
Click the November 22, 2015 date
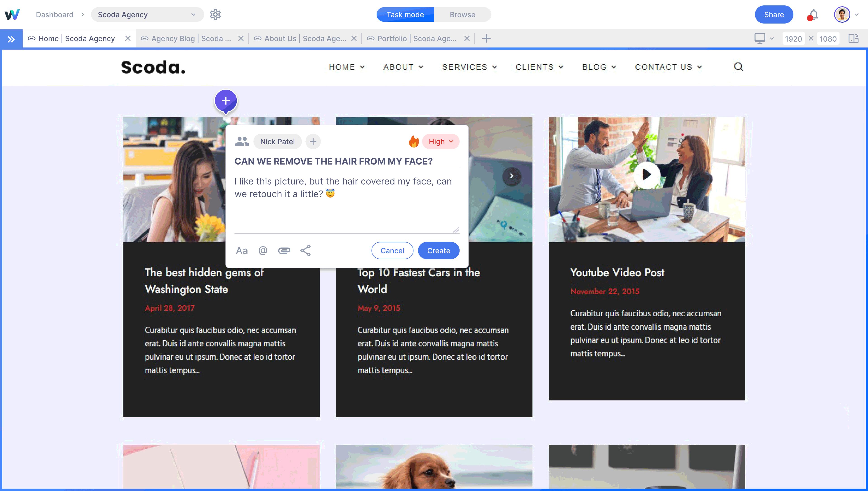605,291
